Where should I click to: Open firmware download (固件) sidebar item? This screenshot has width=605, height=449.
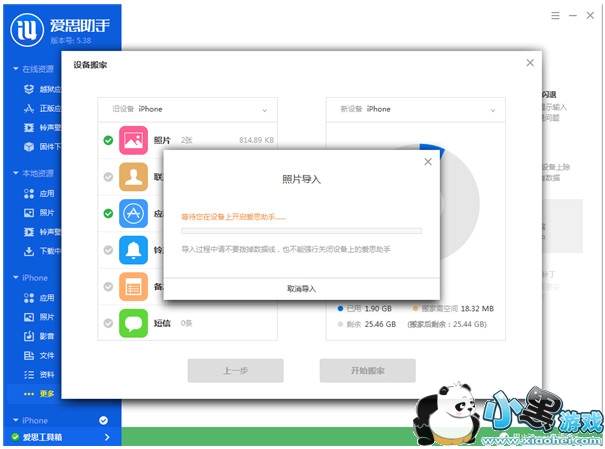(x=42, y=147)
